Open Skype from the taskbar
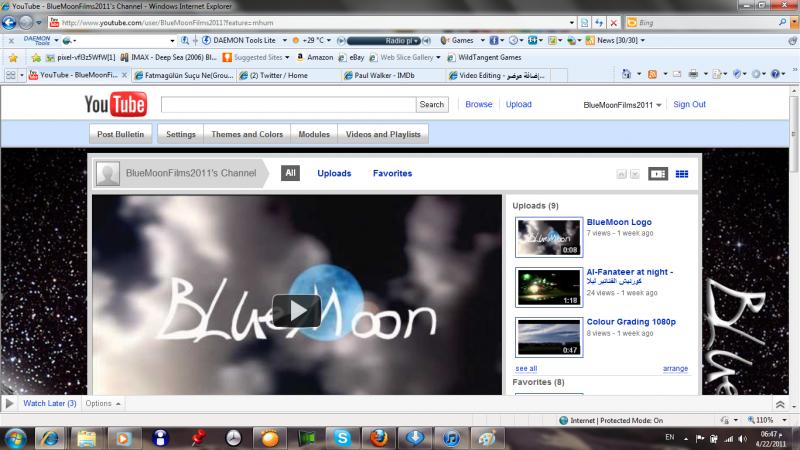Screen dimensions: 800x450 pos(342,438)
